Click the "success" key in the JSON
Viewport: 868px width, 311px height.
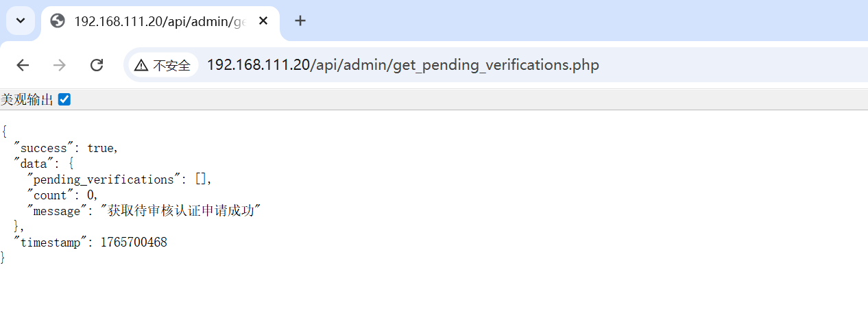coord(44,148)
